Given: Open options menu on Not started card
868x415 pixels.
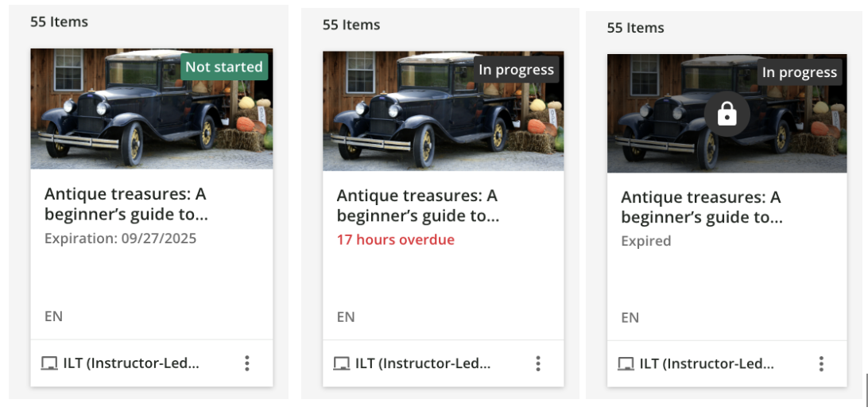Looking at the screenshot, I should click(247, 363).
